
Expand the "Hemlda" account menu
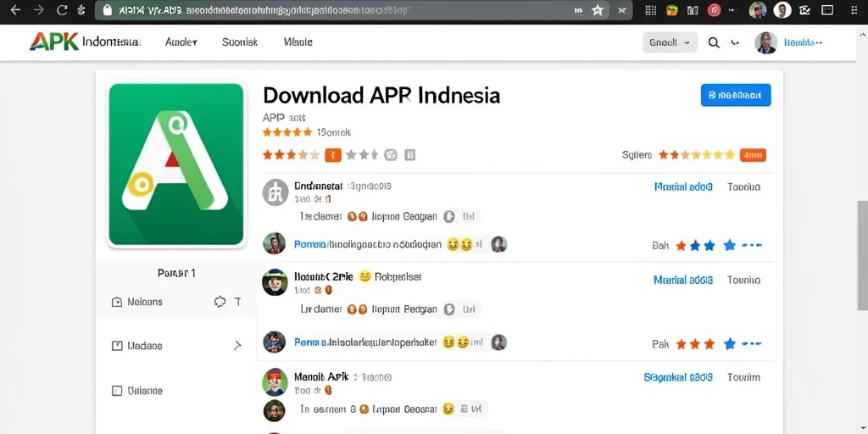(x=804, y=42)
